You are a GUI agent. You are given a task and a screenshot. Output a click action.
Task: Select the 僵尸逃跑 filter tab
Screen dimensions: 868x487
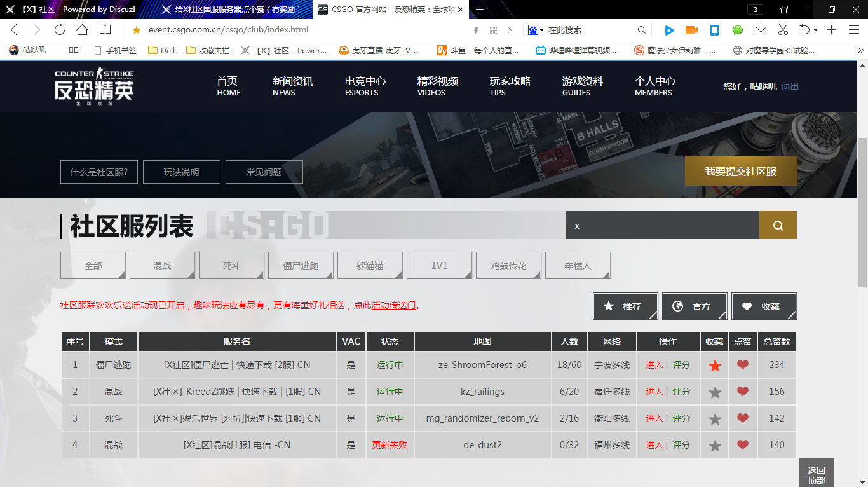coord(301,266)
